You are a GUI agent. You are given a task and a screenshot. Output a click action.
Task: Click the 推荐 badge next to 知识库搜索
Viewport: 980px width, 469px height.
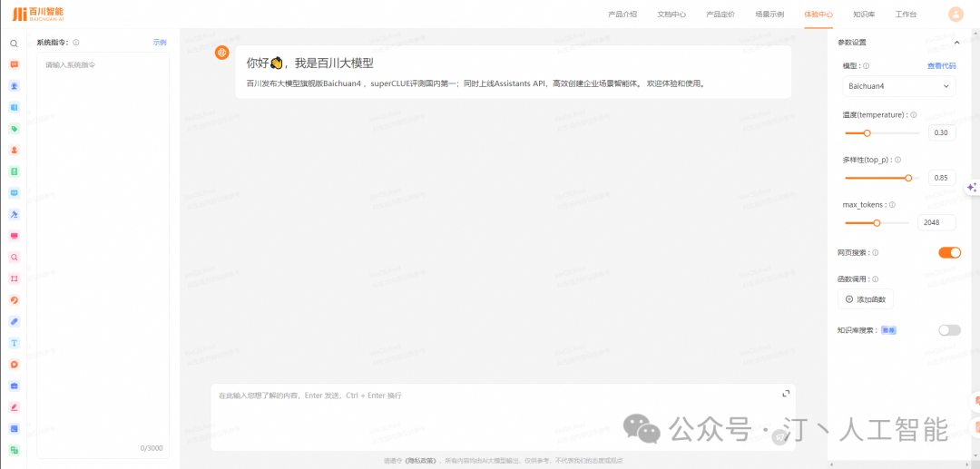(888, 329)
